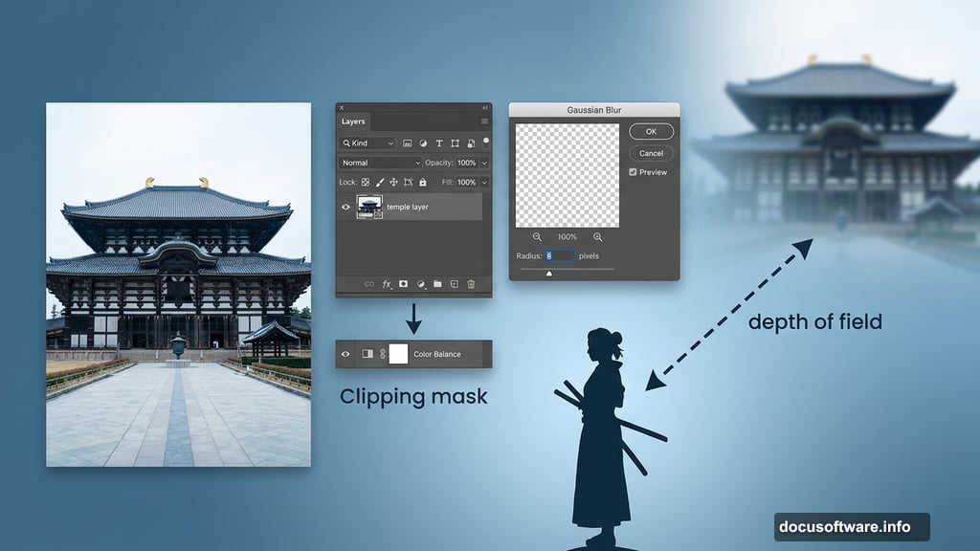Switch to the Layers tab

coord(352,121)
